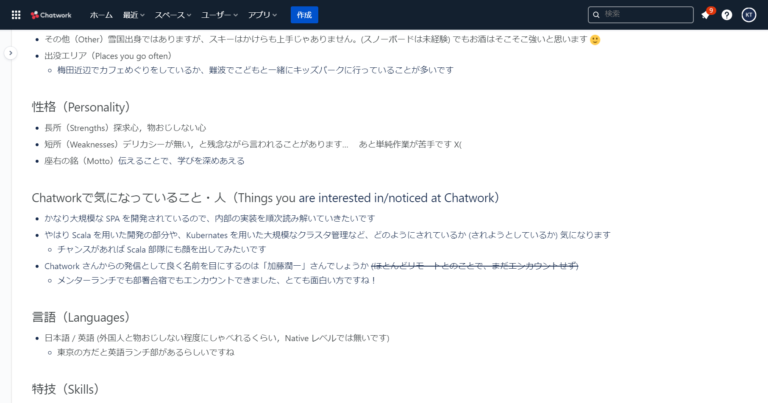The image size is (768, 403).
Task: Expand the left sidebar with the arrow
Action: [x=10, y=53]
